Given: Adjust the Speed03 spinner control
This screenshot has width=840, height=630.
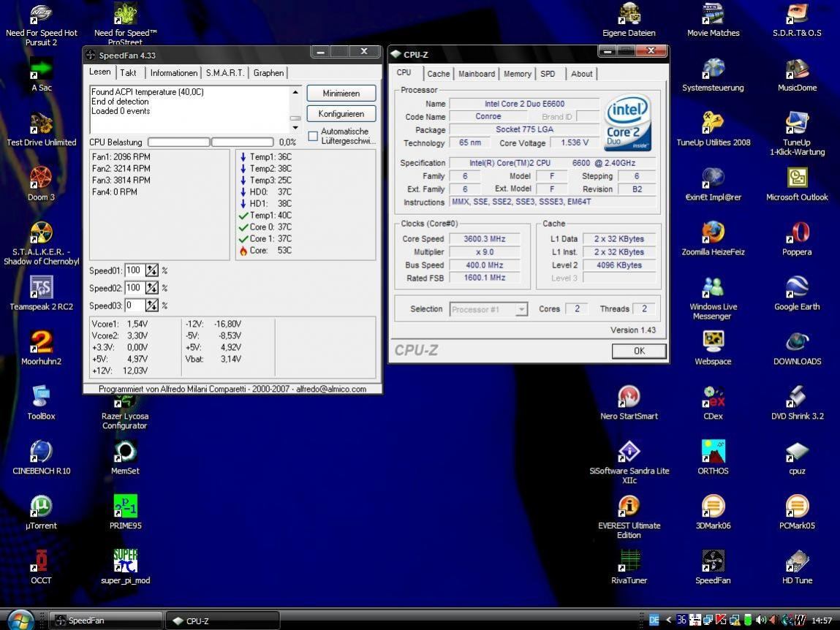Looking at the screenshot, I should click(152, 305).
